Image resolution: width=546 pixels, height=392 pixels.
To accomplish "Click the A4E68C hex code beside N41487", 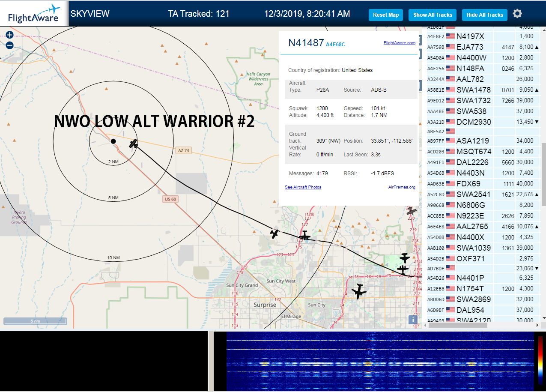I will (335, 44).
